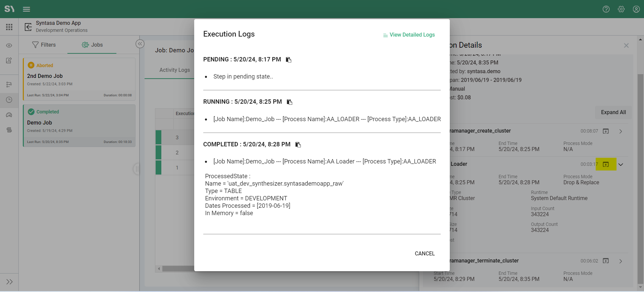Copy the PENDING log entry to clipboard
This screenshot has width=644, height=292.
[x=288, y=60]
